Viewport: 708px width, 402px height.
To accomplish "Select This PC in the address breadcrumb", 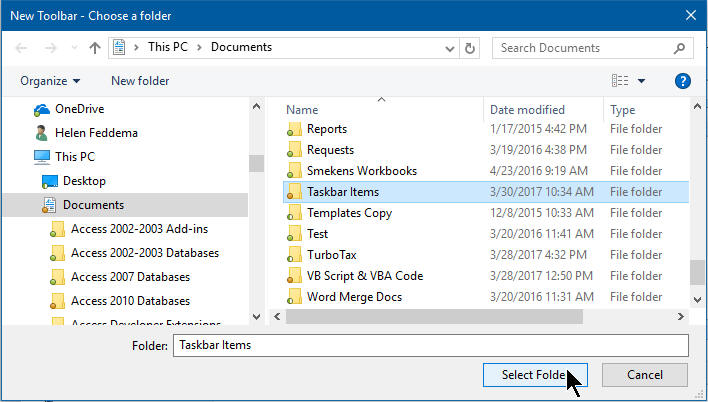I will (168, 47).
